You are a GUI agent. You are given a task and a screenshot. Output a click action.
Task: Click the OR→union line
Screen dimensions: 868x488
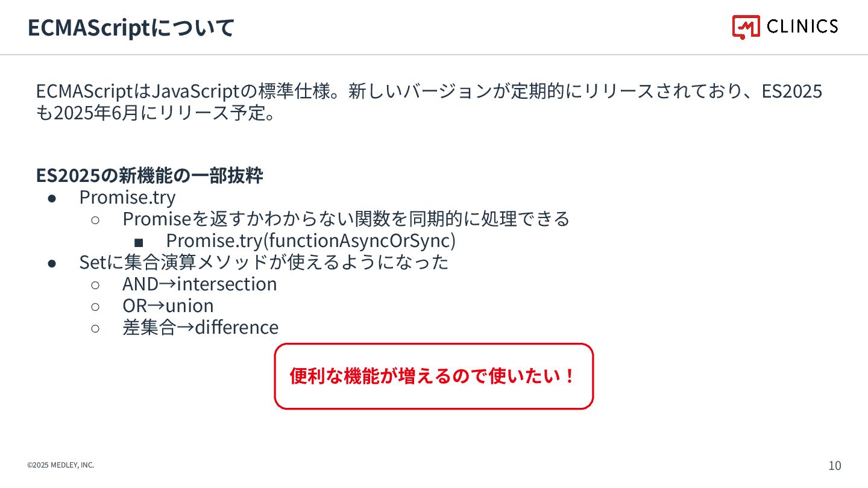tap(168, 305)
